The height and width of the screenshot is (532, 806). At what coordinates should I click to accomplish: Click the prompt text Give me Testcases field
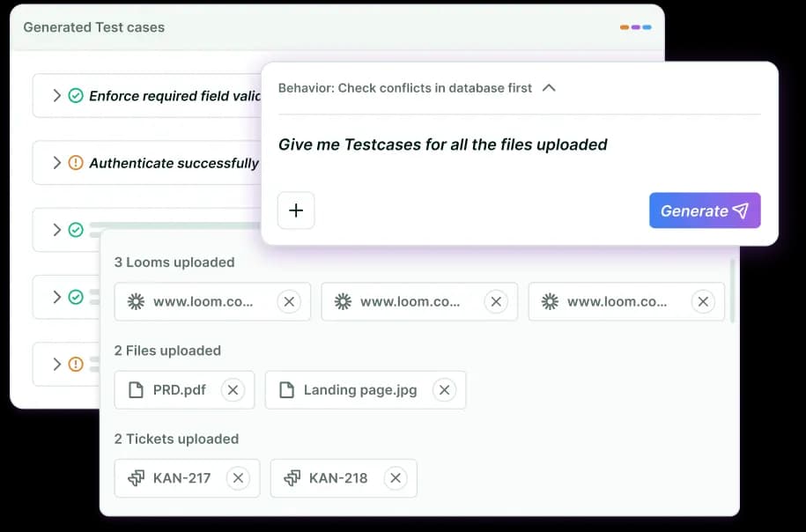pyautogui.click(x=442, y=144)
